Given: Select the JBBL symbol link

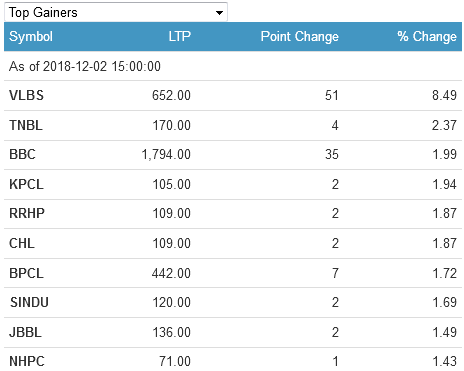Looking at the screenshot, I should click(x=25, y=332).
